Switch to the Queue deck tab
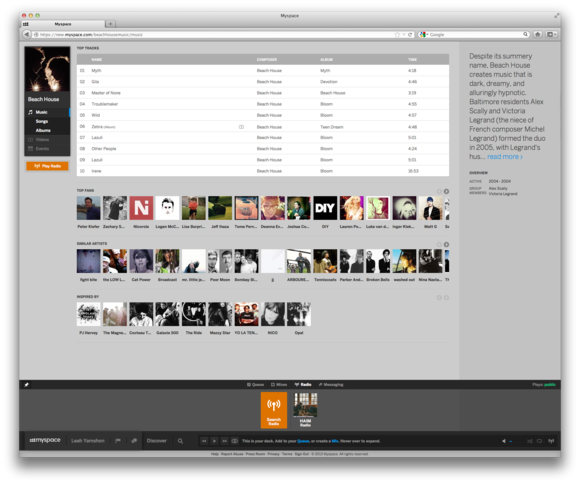The image size is (580, 484). click(x=255, y=385)
